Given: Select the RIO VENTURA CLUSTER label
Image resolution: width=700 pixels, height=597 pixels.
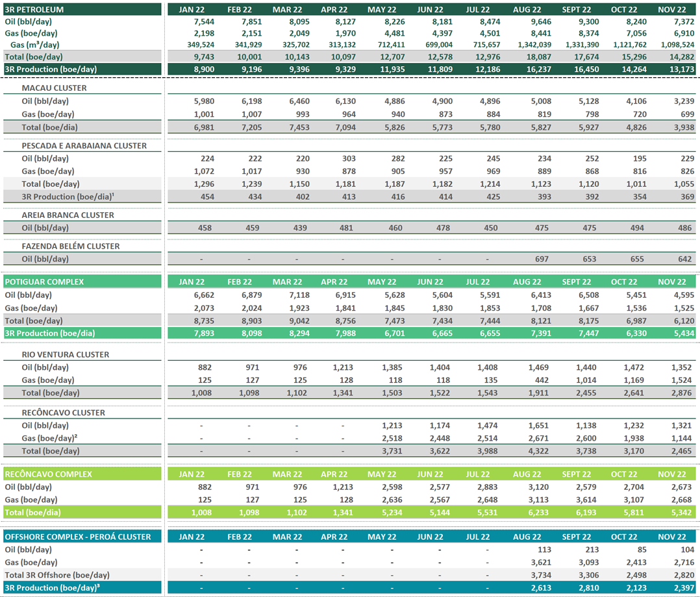Looking at the screenshot, I should click(65, 355).
